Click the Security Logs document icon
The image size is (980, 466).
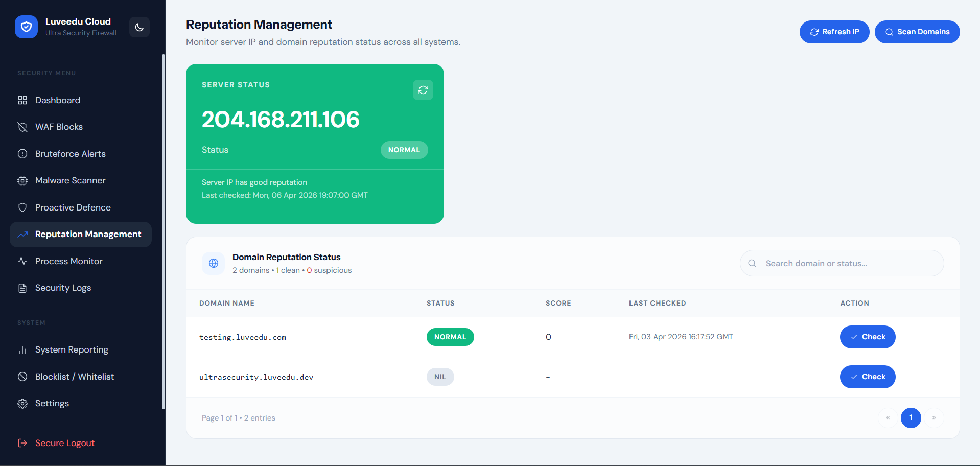(x=22, y=288)
